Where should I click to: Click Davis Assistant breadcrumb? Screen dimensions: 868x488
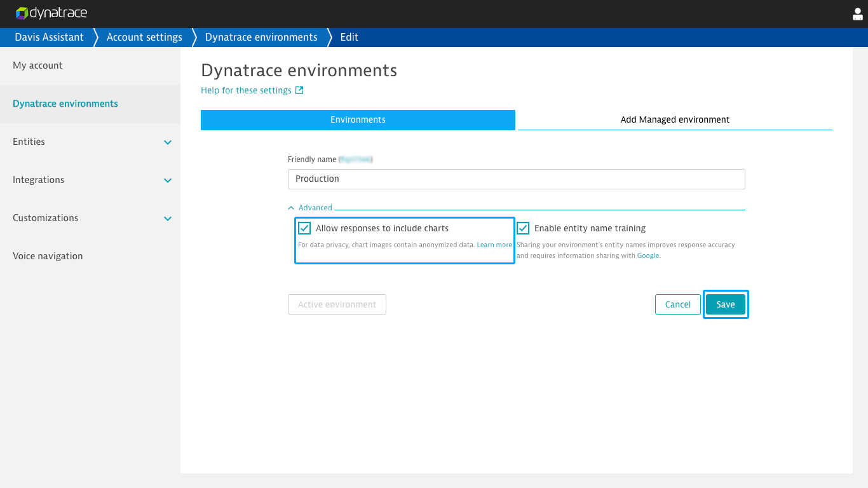point(50,37)
